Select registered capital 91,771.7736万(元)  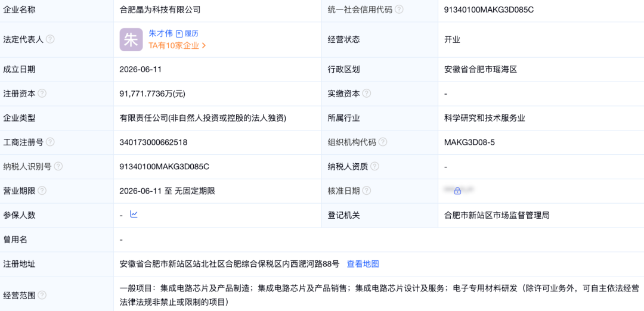tap(153, 94)
